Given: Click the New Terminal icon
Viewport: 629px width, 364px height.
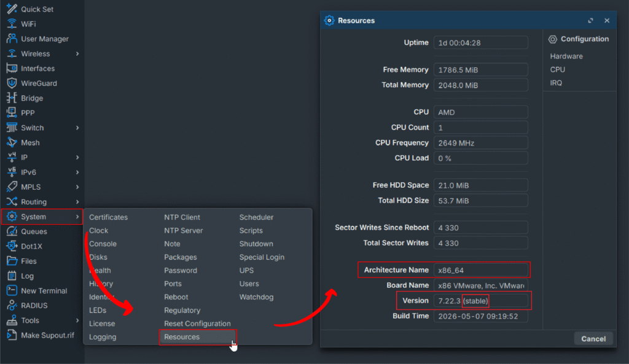Looking at the screenshot, I should tap(12, 290).
